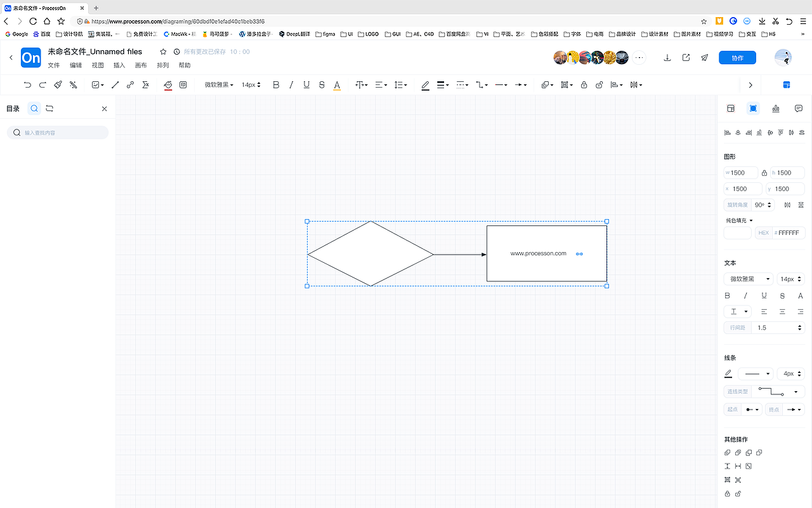Click the right panel line color pencil

[x=728, y=374]
